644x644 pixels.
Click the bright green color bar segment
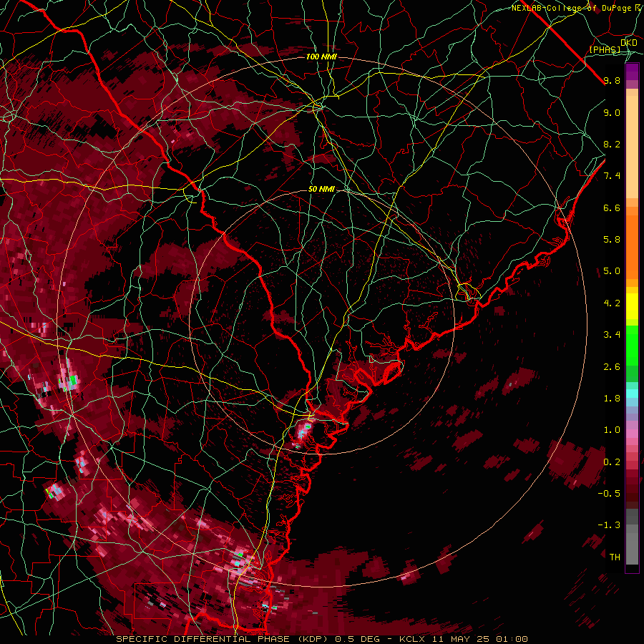pyautogui.click(x=632, y=346)
